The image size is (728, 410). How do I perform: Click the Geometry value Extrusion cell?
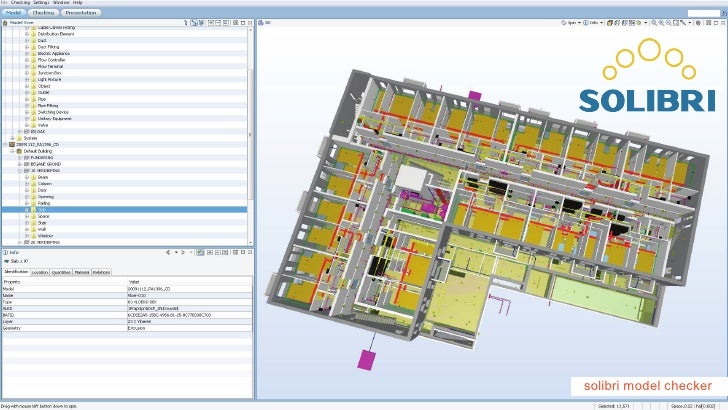pyautogui.click(x=189, y=328)
